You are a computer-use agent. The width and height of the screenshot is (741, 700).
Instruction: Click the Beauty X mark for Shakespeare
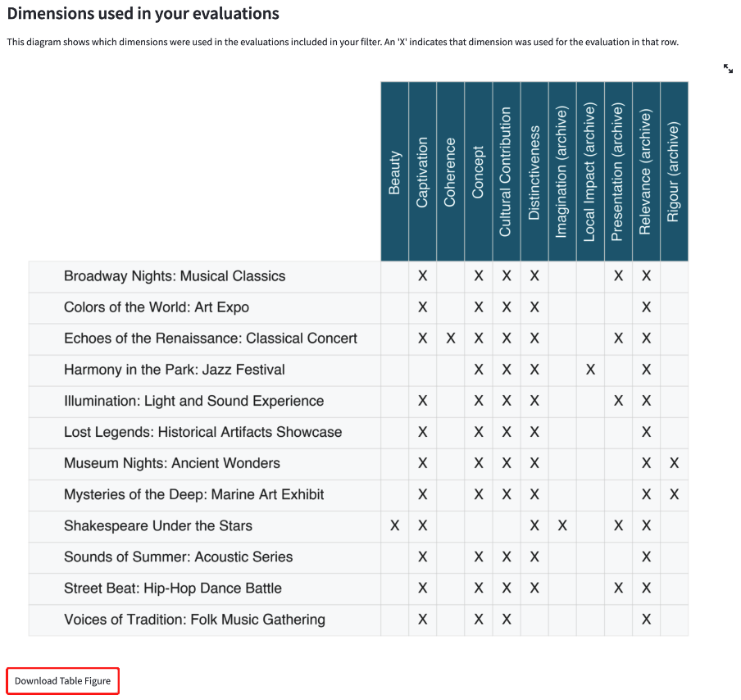(x=394, y=525)
